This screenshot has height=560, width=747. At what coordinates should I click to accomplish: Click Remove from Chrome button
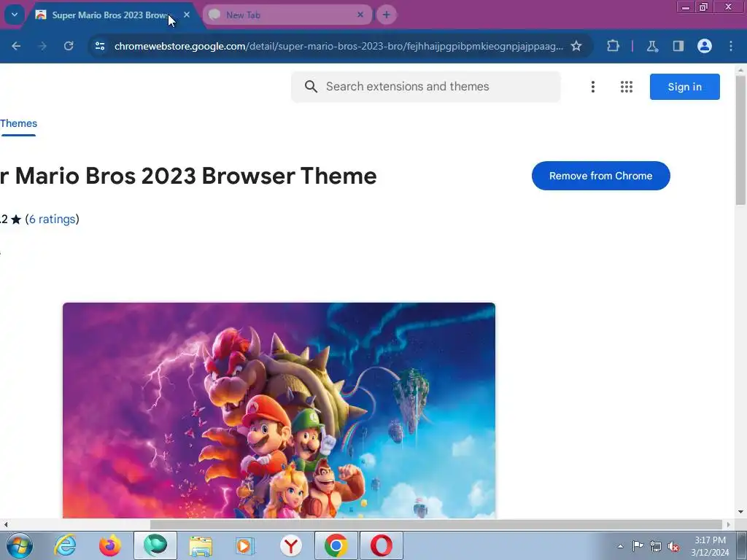point(601,176)
